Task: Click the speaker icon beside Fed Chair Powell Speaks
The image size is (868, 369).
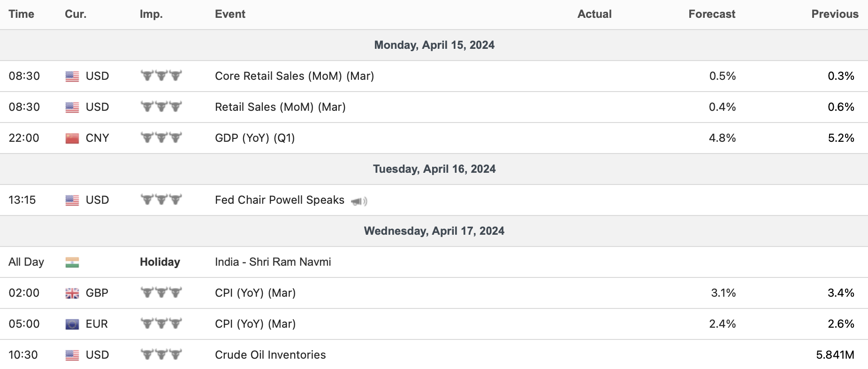Action: [x=359, y=201]
